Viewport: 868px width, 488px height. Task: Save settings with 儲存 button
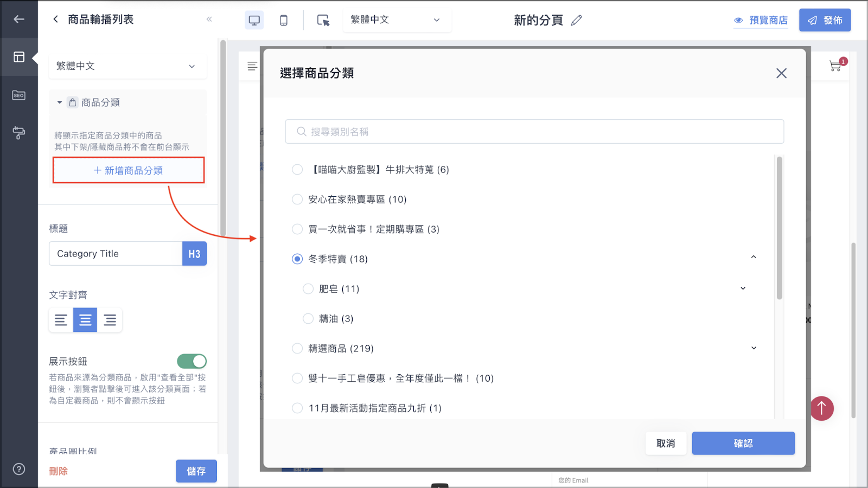pos(196,471)
